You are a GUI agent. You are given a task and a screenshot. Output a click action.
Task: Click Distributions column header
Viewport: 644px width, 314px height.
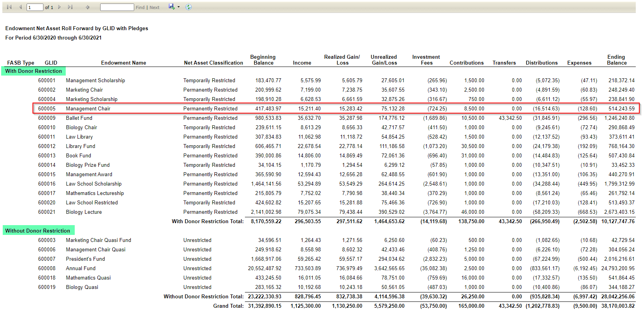point(541,63)
